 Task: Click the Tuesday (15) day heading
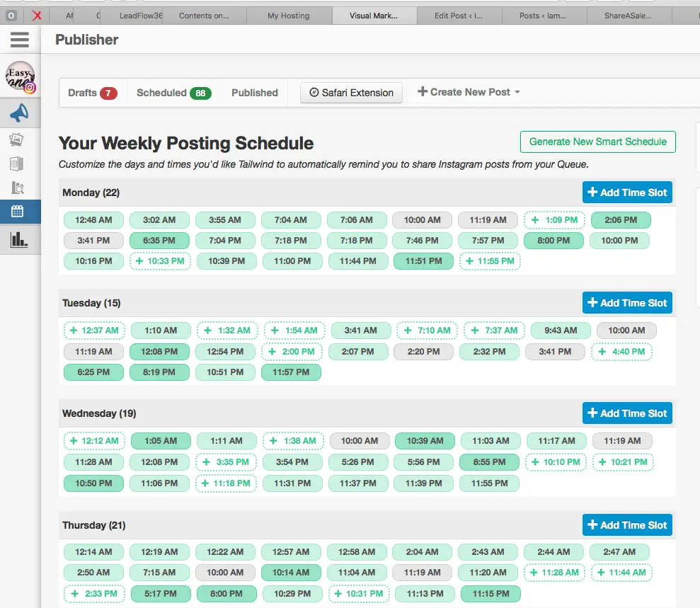click(x=91, y=303)
